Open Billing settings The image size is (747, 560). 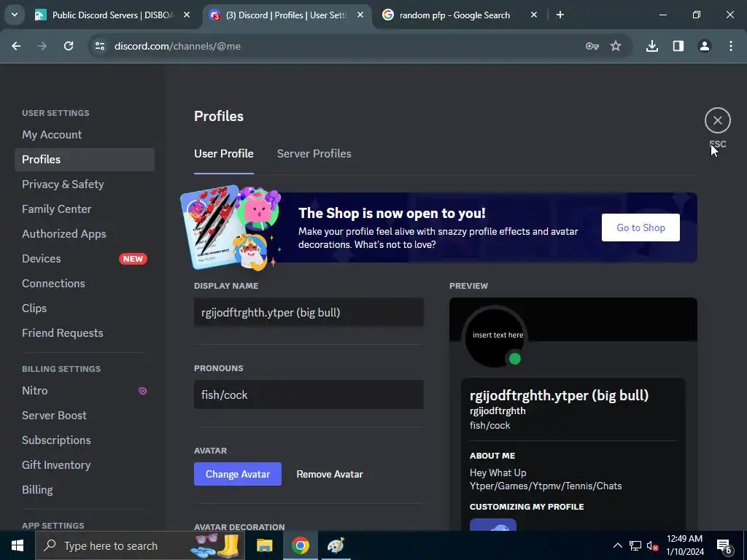(x=85, y=489)
